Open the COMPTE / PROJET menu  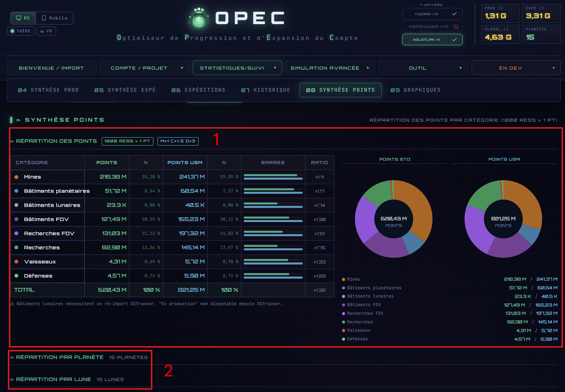click(145, 68)
